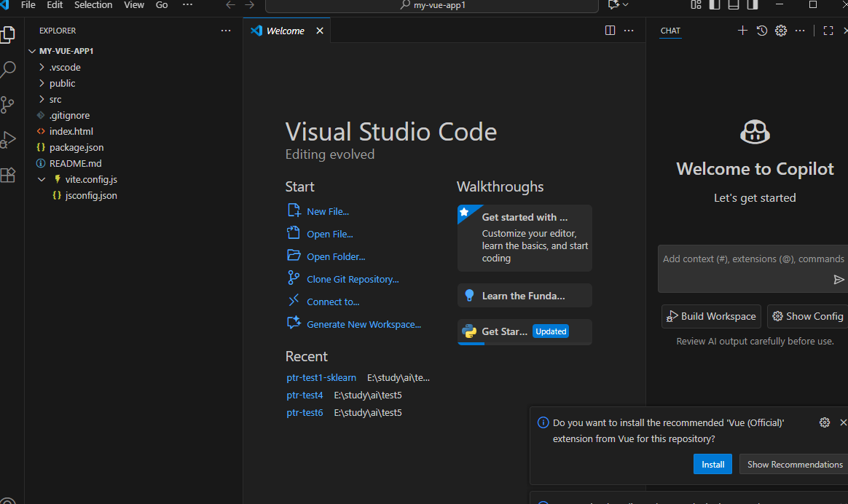Open index.html file

coord(71,131)
